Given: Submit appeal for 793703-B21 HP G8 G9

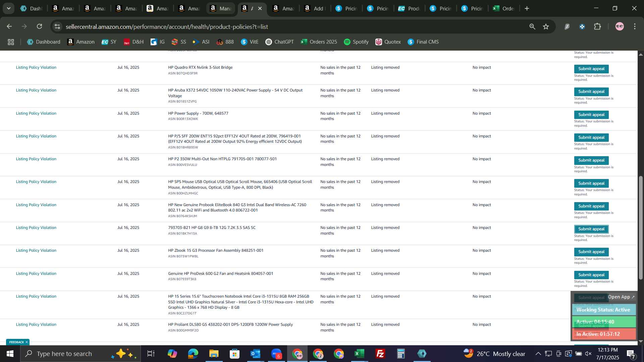Looking at the screenshot, I should tap(591, 229).
